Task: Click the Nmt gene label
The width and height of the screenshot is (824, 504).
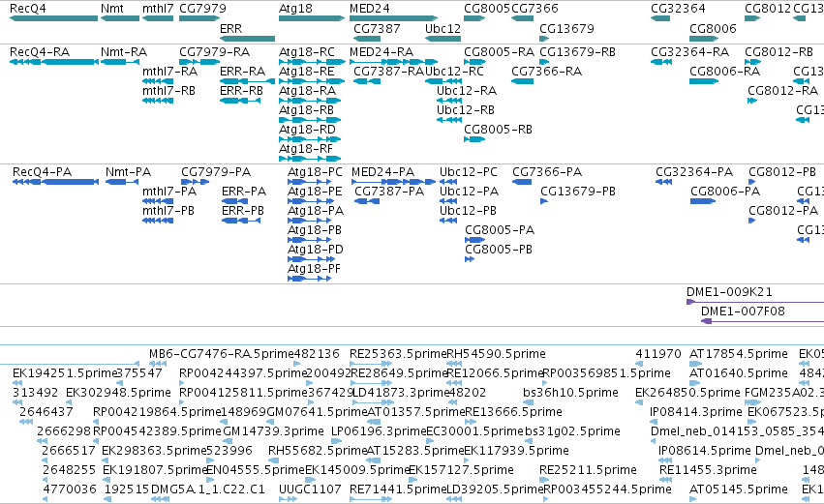Action: click(x=112, y=9)
